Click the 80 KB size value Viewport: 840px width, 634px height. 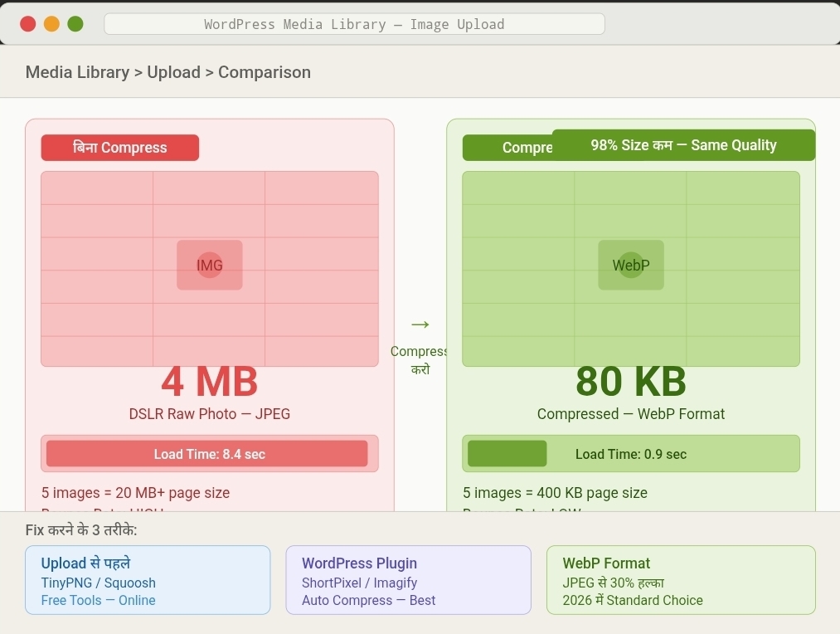[x=631, y=382]
